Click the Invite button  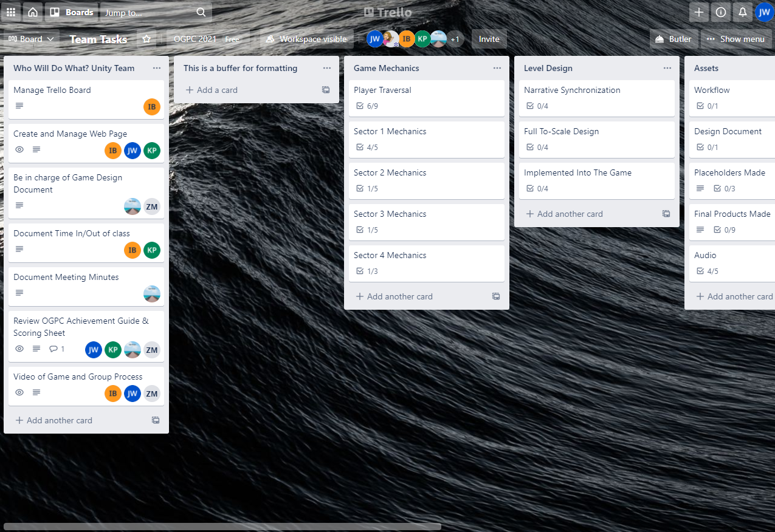point(489,38)
